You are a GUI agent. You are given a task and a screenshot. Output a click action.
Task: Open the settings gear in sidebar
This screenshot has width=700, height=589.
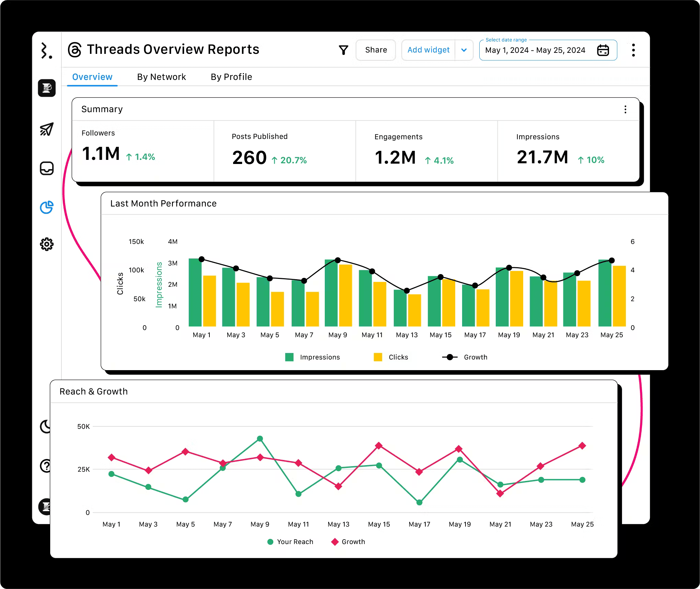click(x=47, y=244)
